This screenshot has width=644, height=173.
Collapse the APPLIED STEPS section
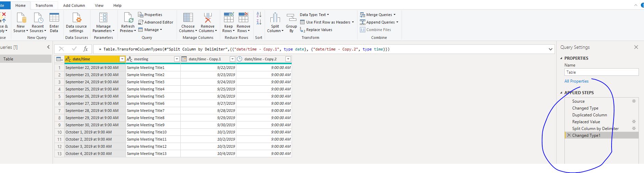click(561, 92)
